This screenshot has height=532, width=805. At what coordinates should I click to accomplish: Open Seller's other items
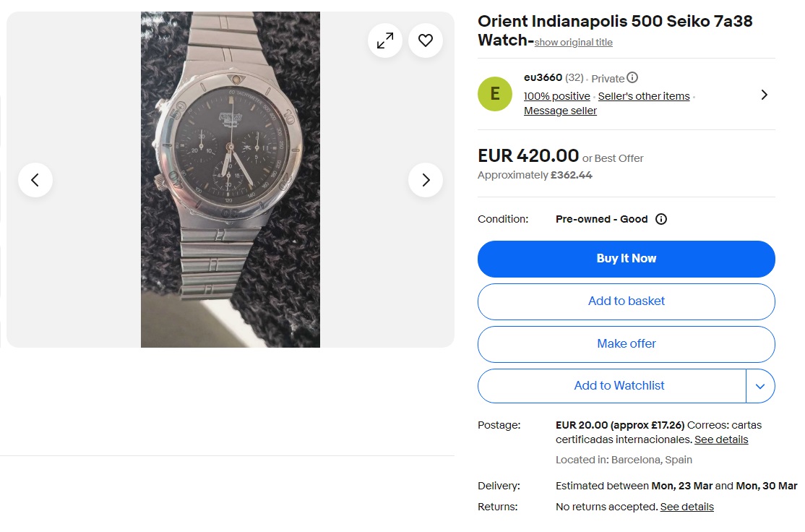click(643, 95)
